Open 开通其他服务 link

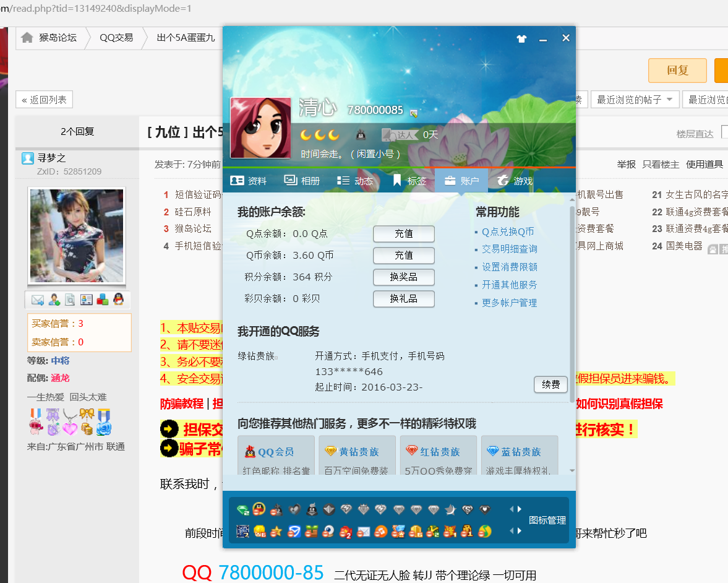pos(509,285)
